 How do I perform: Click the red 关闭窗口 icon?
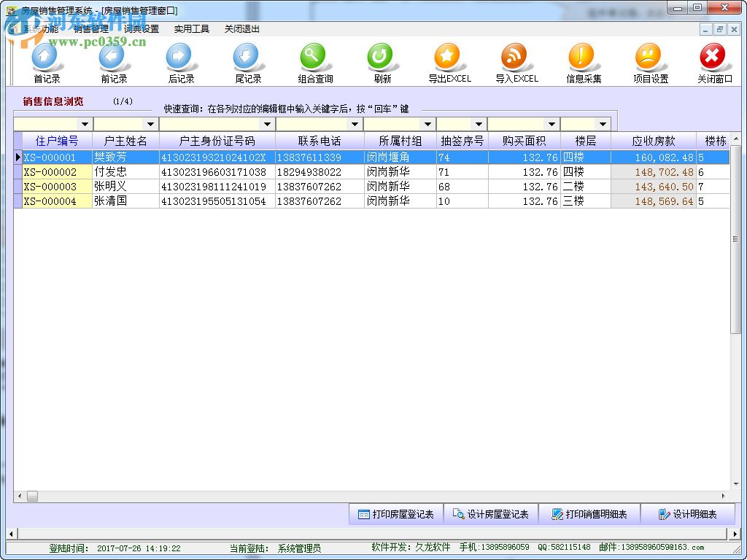click(714, 63)
